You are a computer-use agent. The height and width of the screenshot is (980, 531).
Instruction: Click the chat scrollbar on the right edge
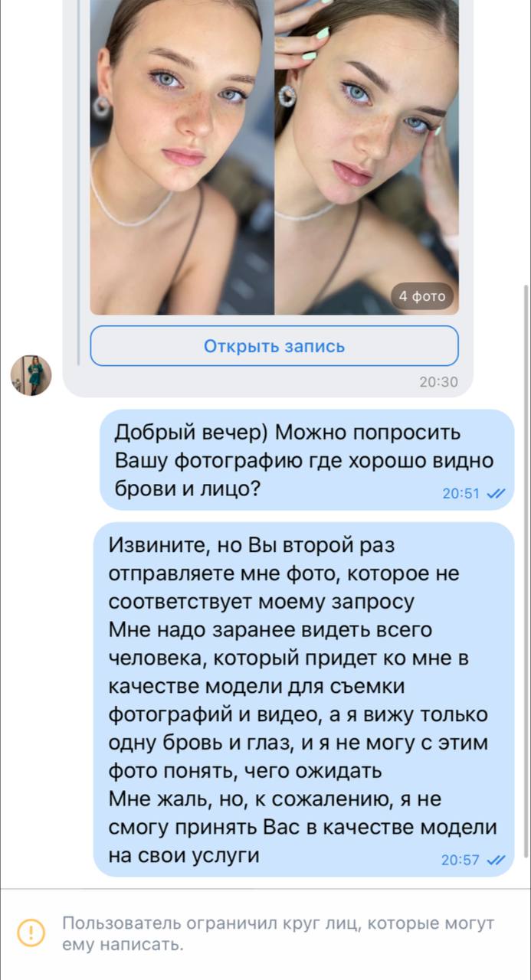tap(526, 570)
